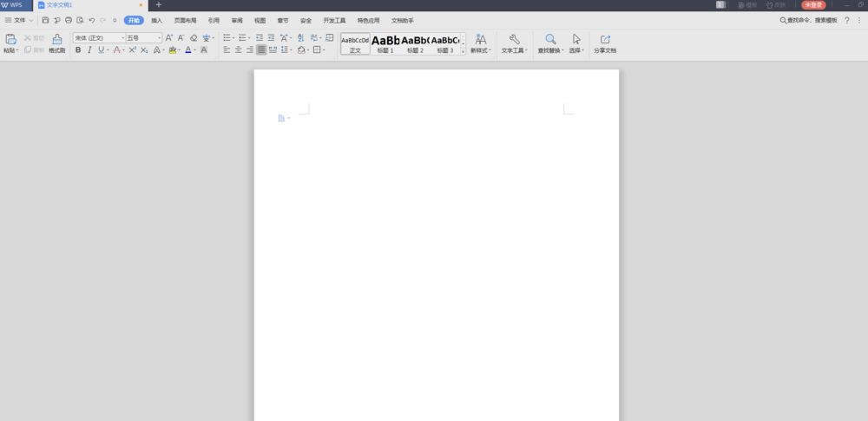
Task: Click the Paste (粘贴) clipboard icon
Action: pyautogui.click(x=10, y=39)
